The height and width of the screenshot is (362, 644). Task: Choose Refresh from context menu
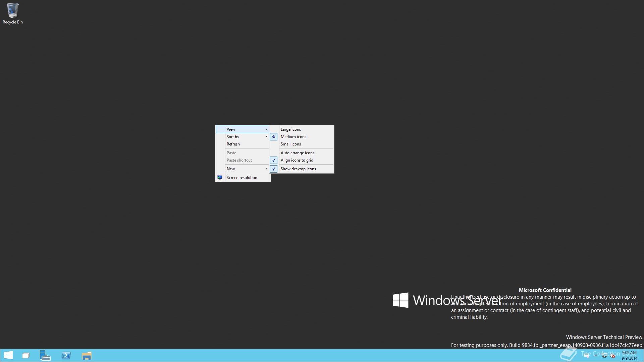(243, 144)
